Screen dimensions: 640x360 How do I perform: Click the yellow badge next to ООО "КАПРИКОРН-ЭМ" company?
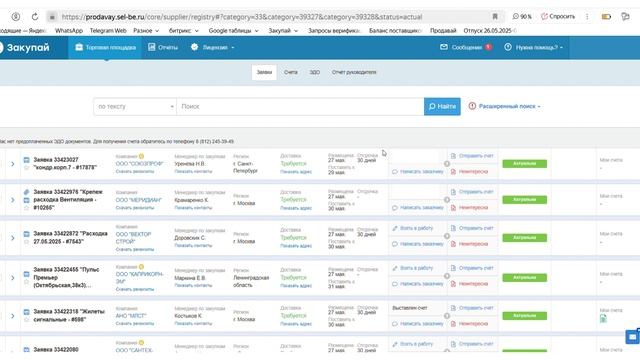coord(141,267)
